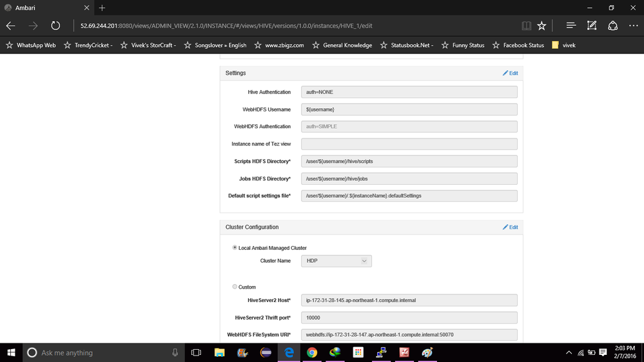Open WhatsApp Web favorites link
644x362 pixels.
(31, 45)
